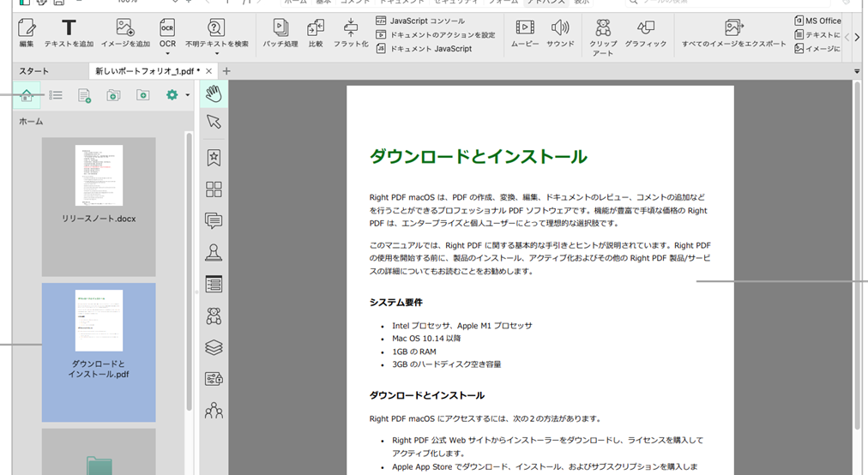Click the document vertical scrollbar
Viewport: 868px width, 475px height.
tap(857, 255)
